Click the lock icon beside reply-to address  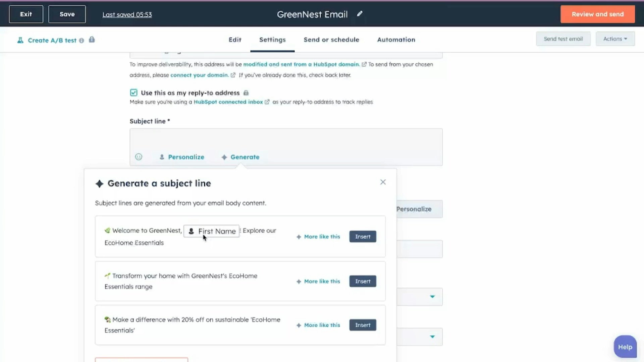click(246, 93)
